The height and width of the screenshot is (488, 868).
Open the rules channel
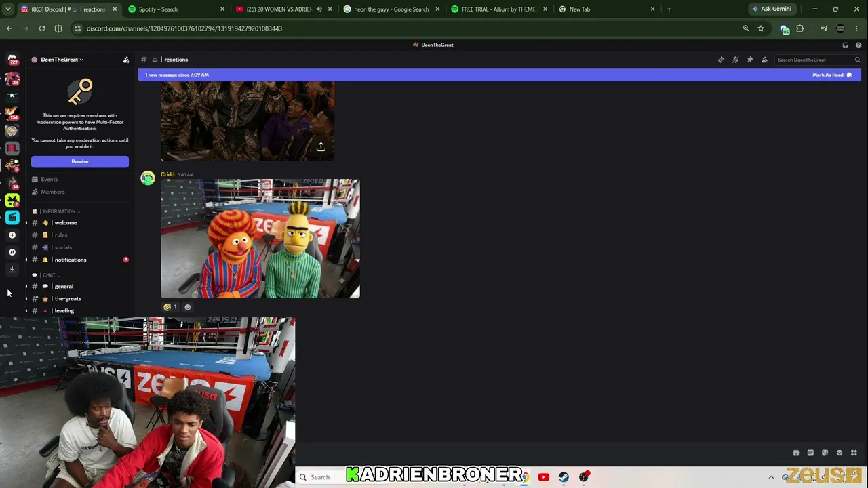pyautogui.click(x=80, y=235)
